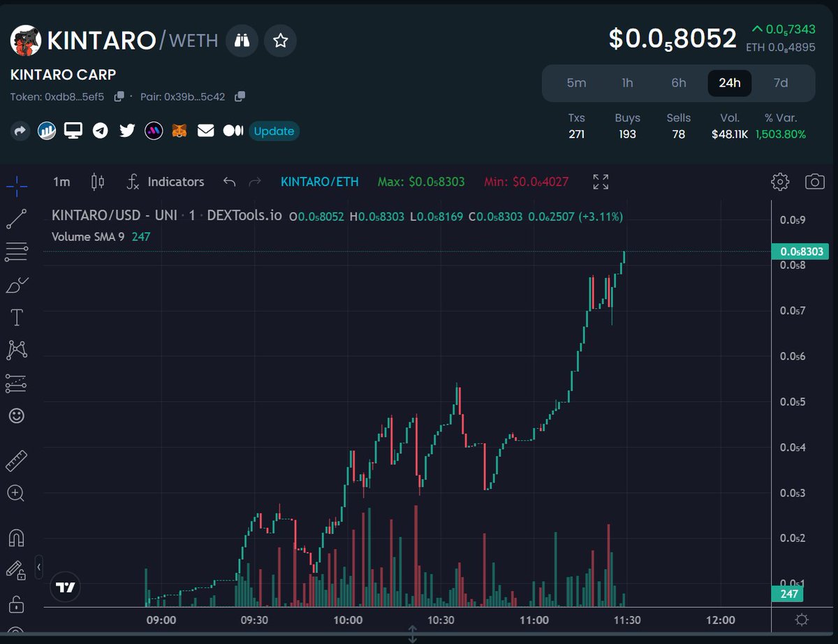Click the Volume SMA 9 indicator label

[x=88, y=237]
